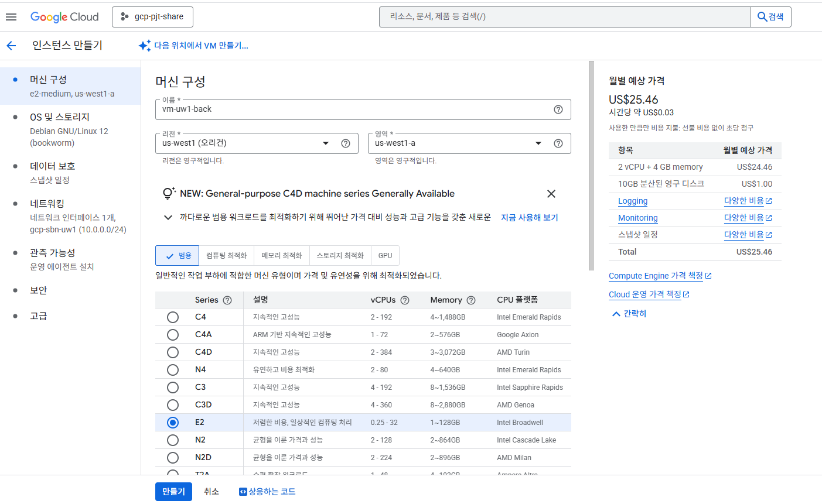Open help icon for the zone field

558,143
